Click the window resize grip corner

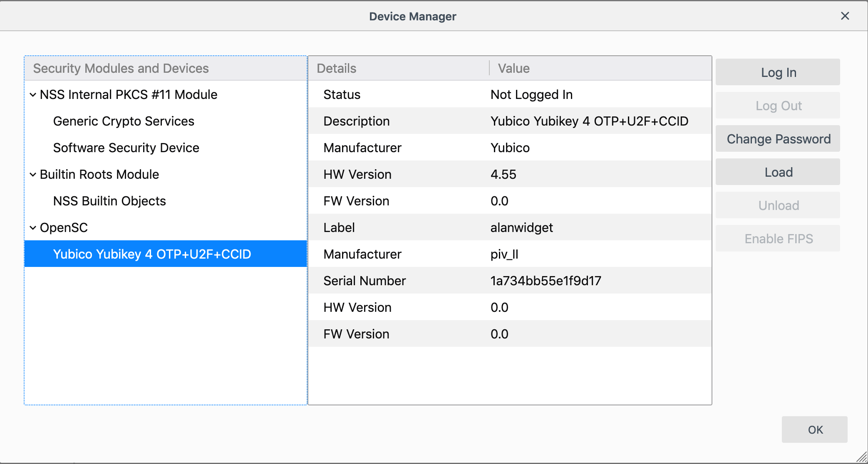[862, 458]
